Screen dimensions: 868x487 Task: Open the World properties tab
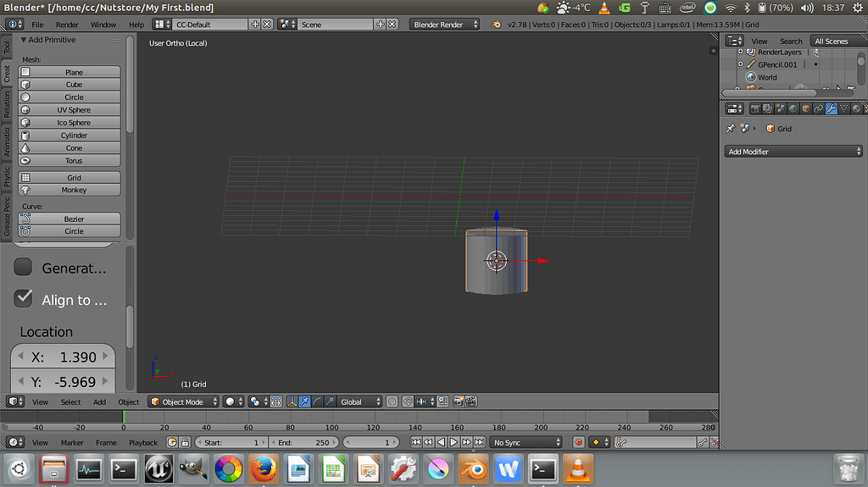(793, 109)
